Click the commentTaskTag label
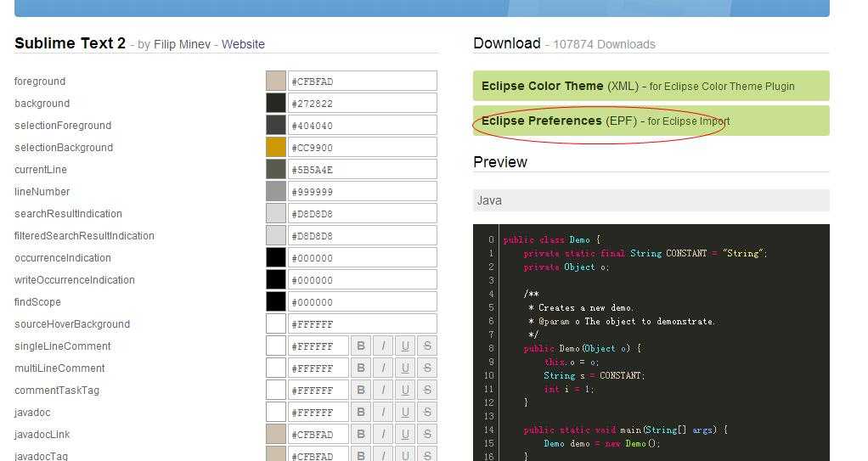The height and width of the screenshot is (461, 868). 57,391
